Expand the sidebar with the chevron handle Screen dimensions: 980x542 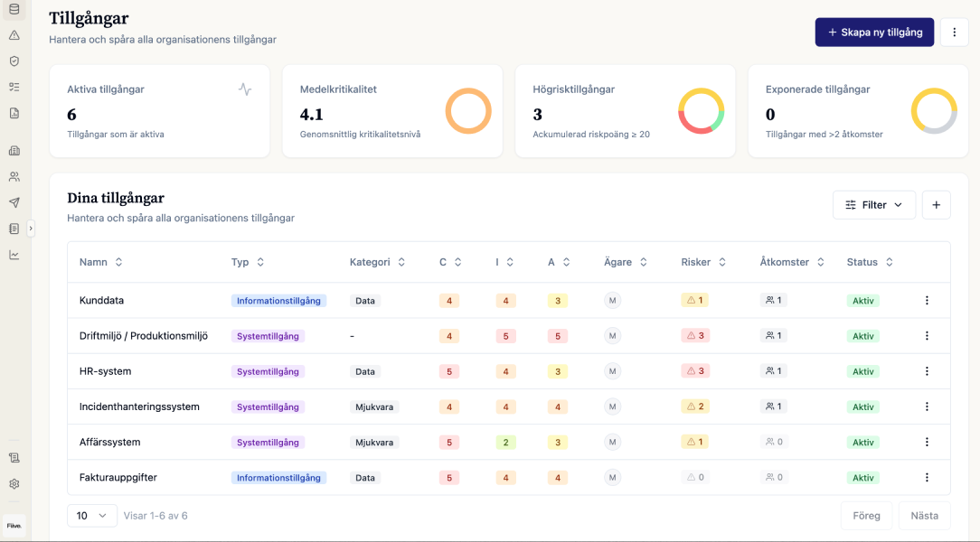coord(31,229)
